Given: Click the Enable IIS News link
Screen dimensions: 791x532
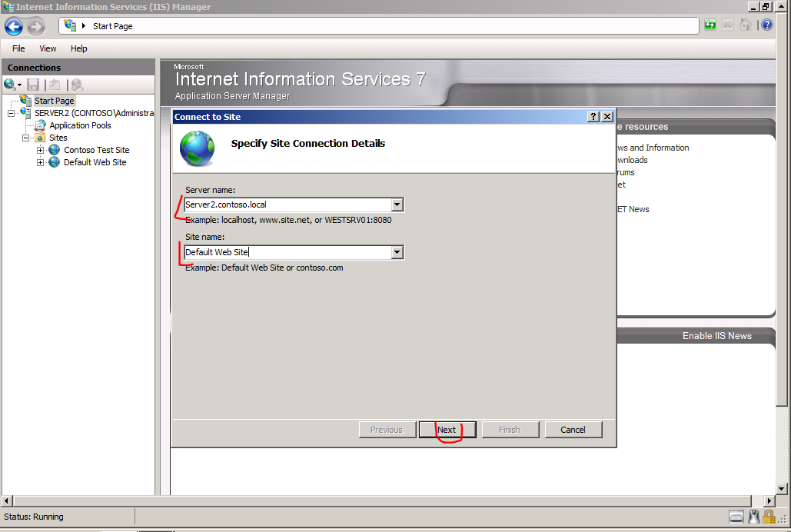Looking at the screenshot, I should [x=717, y=336].
